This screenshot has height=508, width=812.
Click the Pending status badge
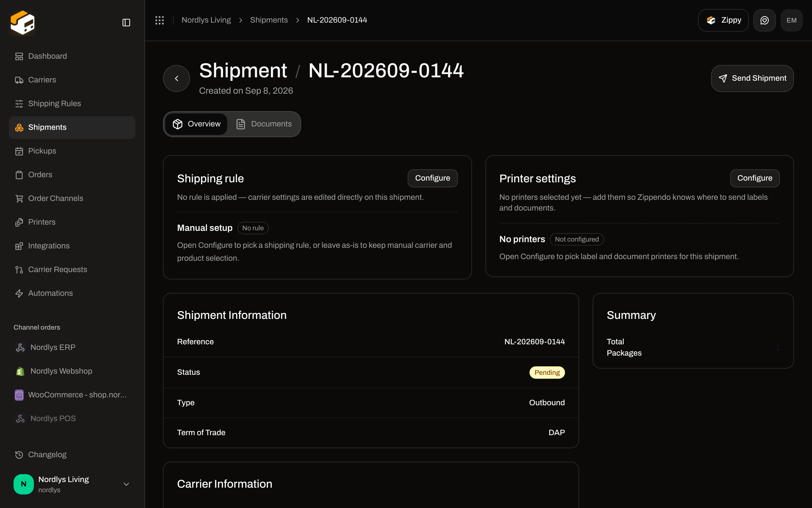pyautogui.click(x=547, y=372)
